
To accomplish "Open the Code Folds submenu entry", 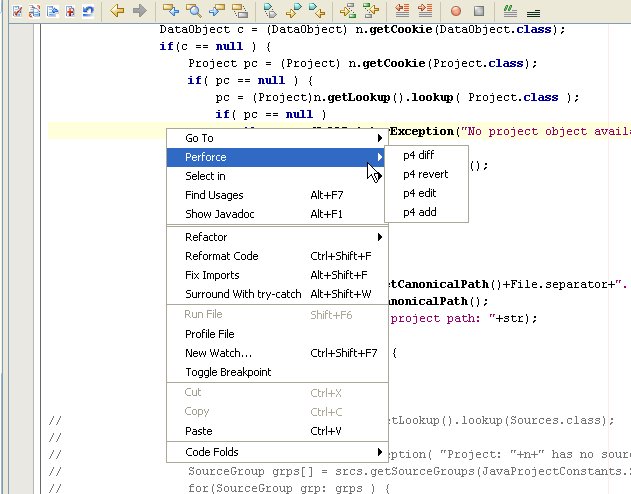I will [277, 452].
